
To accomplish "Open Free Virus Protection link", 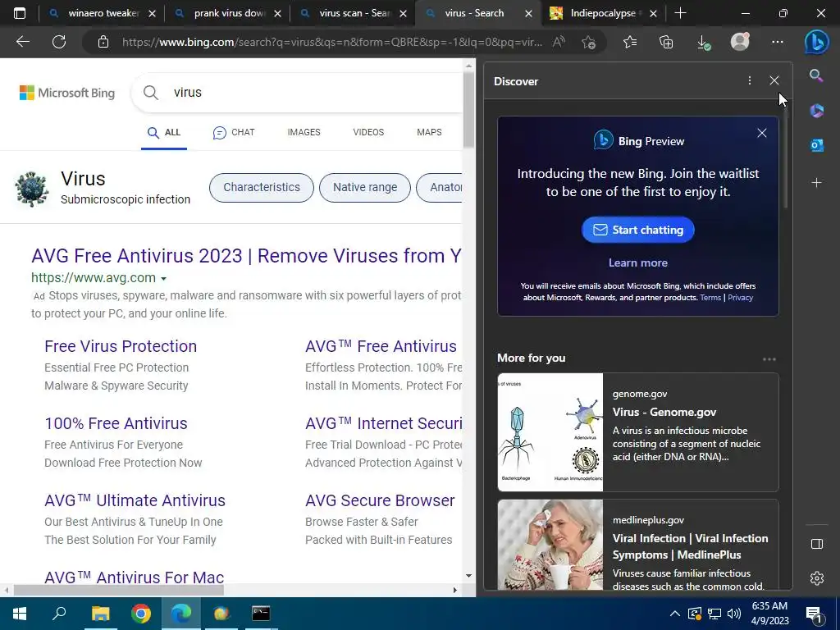I will (121, 346).
